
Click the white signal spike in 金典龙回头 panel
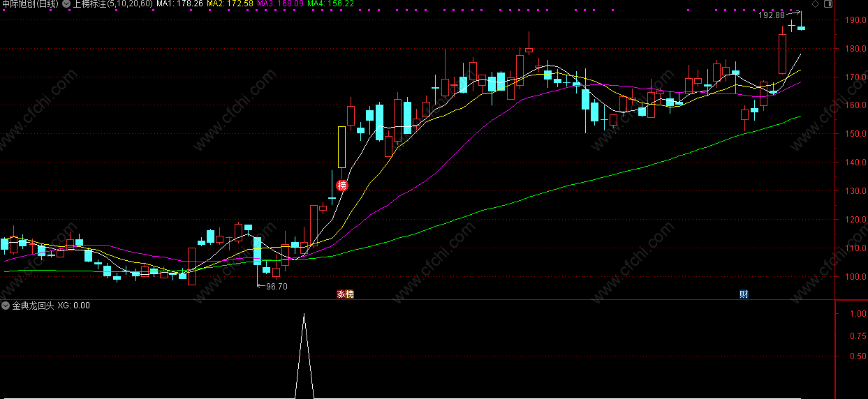[x=304, y=356]
